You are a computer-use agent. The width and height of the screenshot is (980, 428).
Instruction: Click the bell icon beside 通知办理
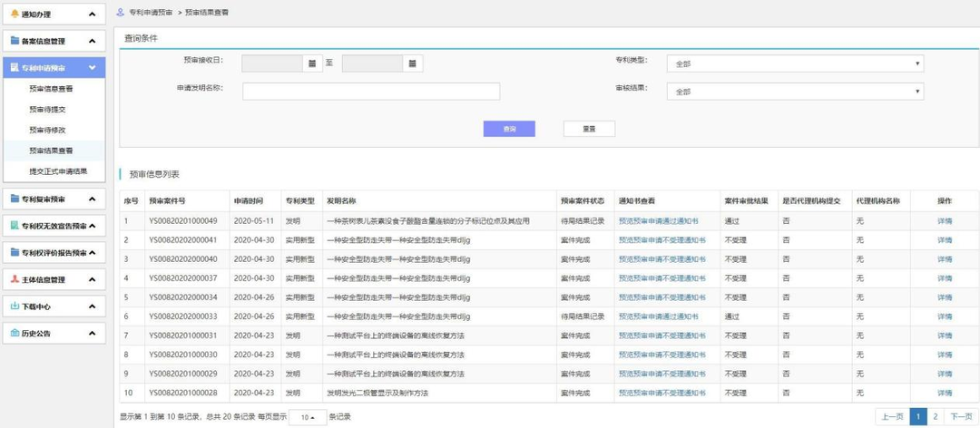(x=15, y=14)
